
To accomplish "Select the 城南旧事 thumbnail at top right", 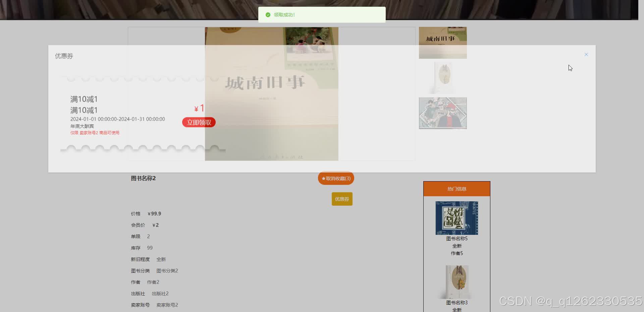I will pos(443,43).
